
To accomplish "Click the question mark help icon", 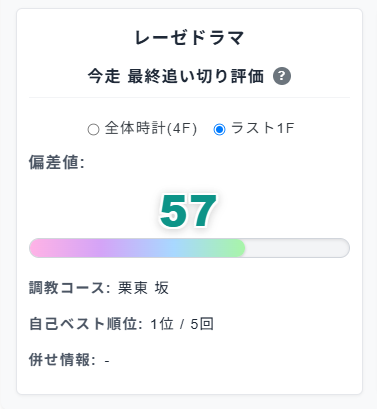I will (x=282, y=76).
